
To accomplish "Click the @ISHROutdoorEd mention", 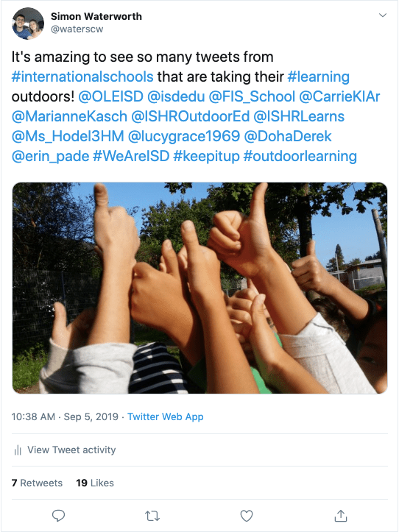I will pos(190,116).
